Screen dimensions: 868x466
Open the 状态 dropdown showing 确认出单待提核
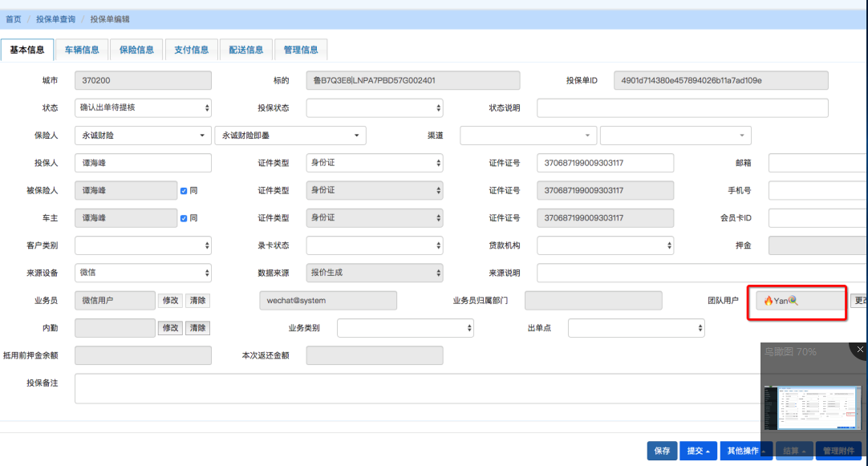tap(143, 107)
